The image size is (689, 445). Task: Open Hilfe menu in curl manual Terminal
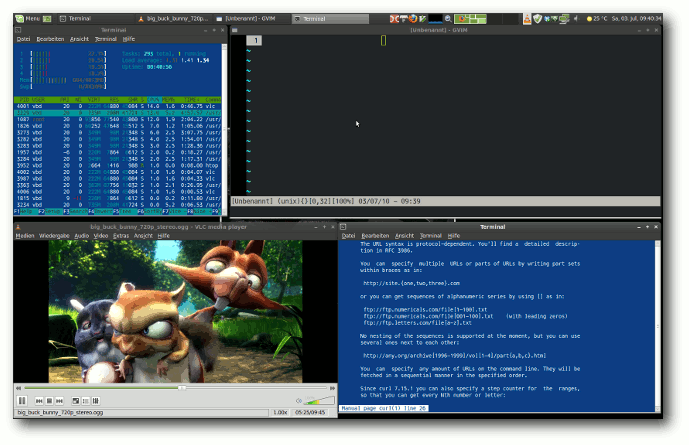(454, 236)
